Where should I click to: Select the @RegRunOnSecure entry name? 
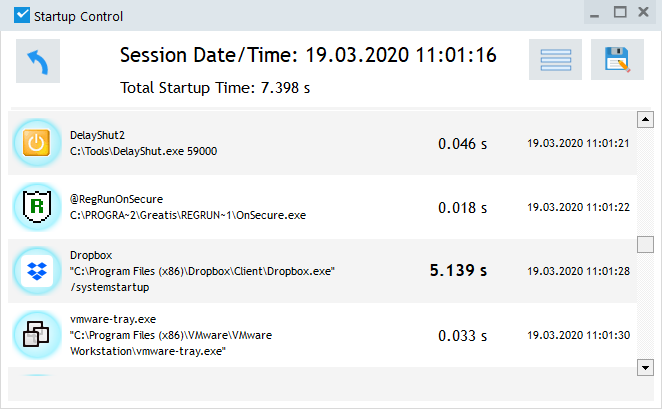point(116,199)
